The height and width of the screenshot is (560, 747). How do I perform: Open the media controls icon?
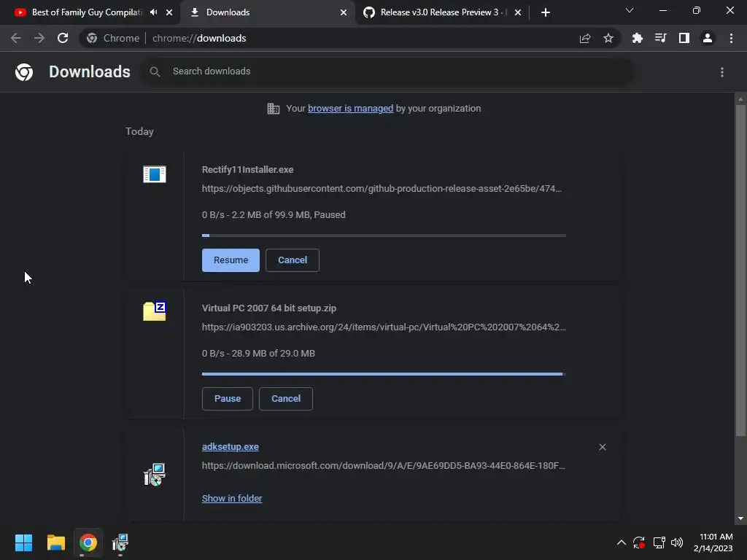pyautogui.click(x=661, y=38)
